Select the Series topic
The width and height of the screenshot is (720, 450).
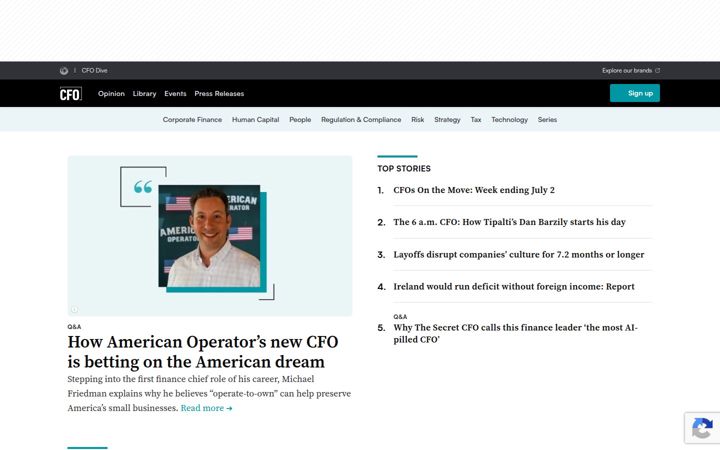547,119
